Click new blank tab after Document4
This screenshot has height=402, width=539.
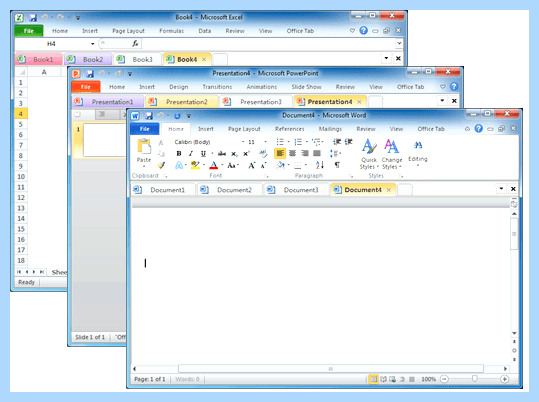pos(405,190)
